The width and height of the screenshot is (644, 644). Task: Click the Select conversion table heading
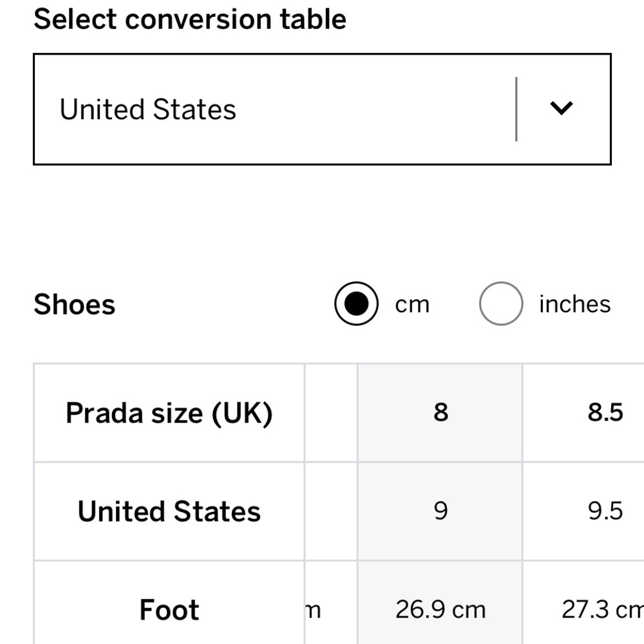(x=190, y=19)
